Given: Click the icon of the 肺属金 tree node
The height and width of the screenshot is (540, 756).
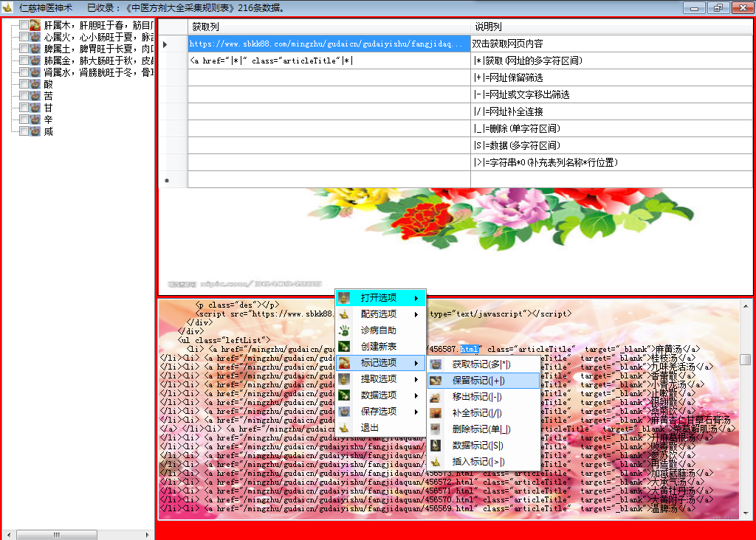Looking at the screenshot, I should [35, 60].
